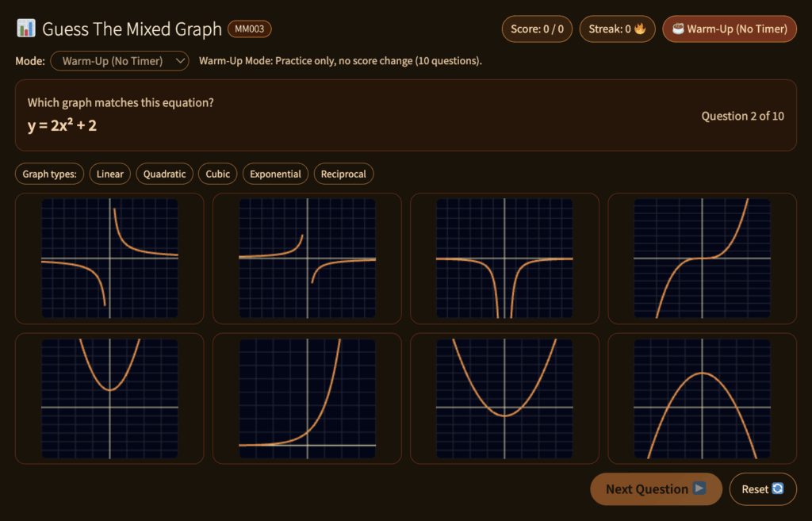Select the Linear graph type tag
Viewport: 812px width, 521px height.
[110, 174]
